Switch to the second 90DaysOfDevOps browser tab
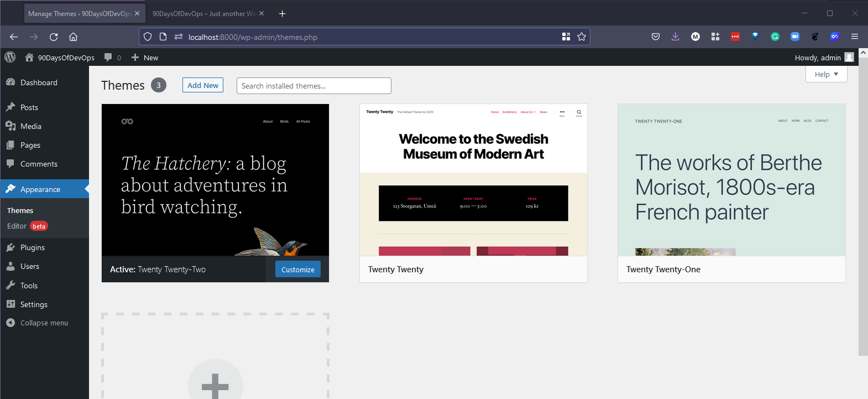Viewport: 868px width, 399px height. click(x=203, y=14)
